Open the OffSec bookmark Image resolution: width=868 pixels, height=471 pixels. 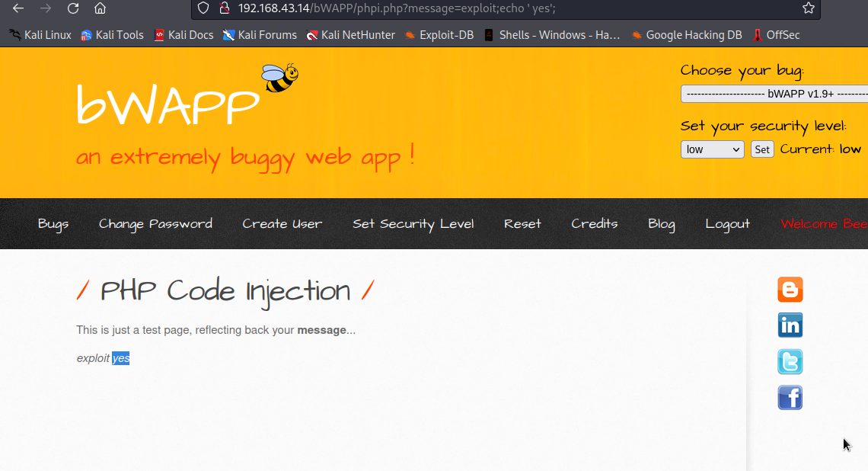click(776, 35)
